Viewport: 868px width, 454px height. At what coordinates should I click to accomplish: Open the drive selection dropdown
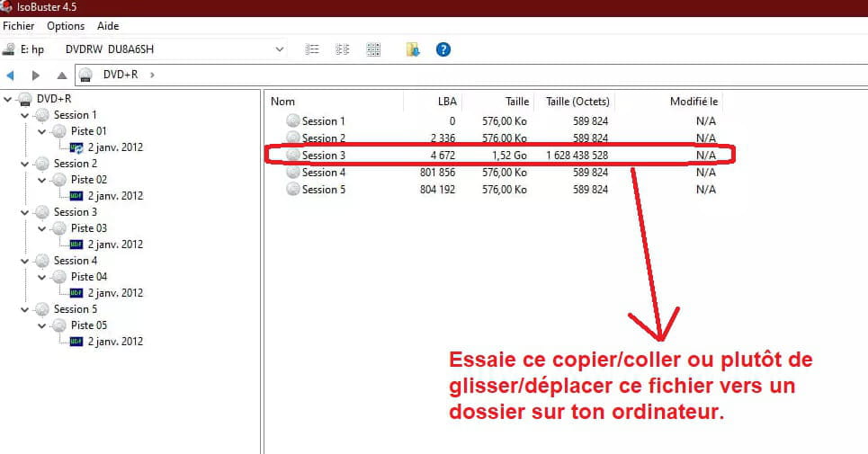click(280, 49)
